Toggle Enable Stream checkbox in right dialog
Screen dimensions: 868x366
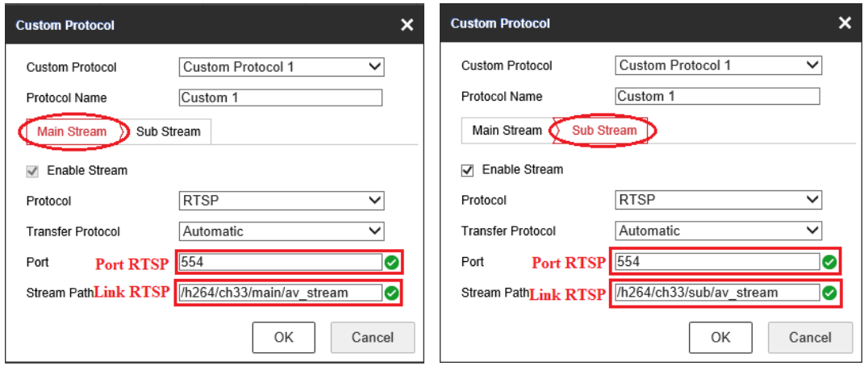point(467,170)
